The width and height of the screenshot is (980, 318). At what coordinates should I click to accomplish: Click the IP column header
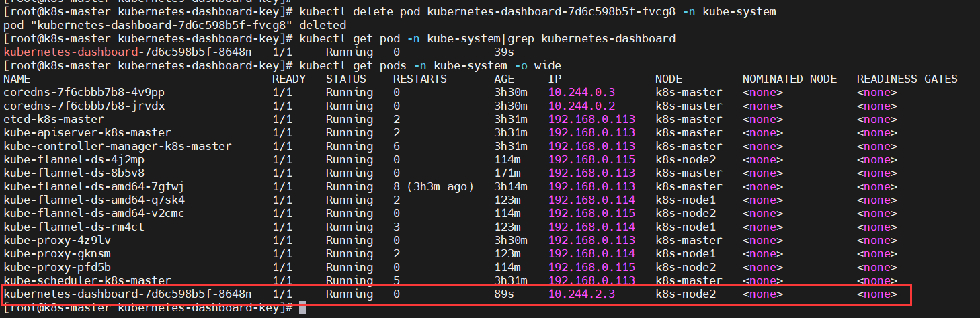(x=555, y=79)
